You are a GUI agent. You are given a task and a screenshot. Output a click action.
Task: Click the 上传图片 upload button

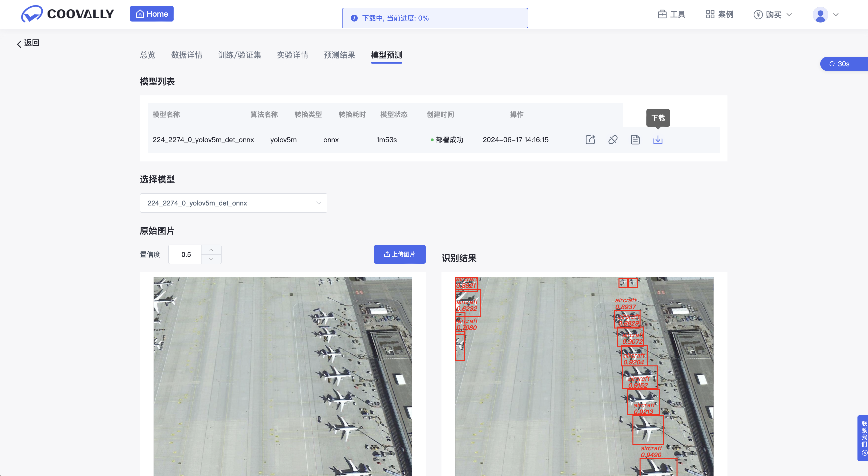click(x=400, y=254)
